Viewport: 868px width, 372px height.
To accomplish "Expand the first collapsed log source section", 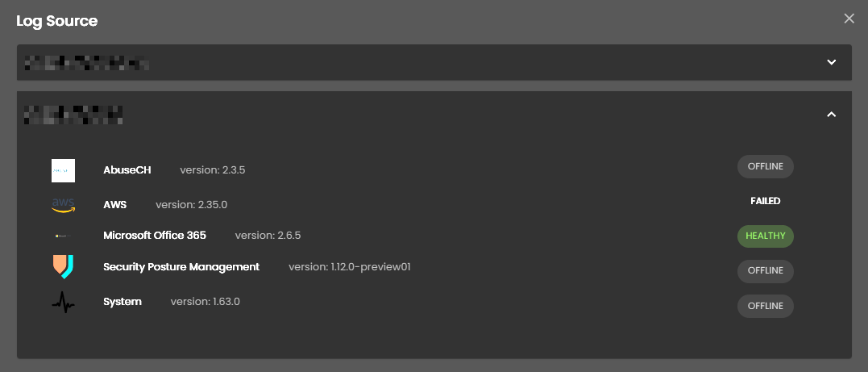I will [x=832, y=62].
